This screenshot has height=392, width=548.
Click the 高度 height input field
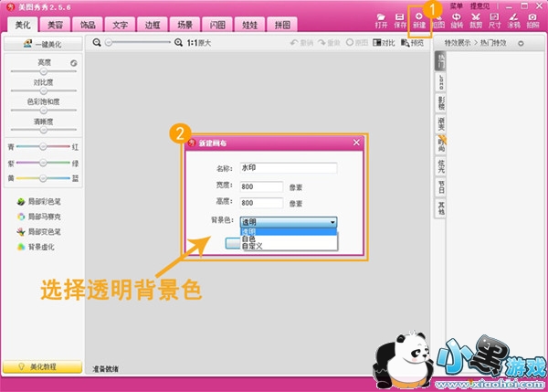point(261,203)
